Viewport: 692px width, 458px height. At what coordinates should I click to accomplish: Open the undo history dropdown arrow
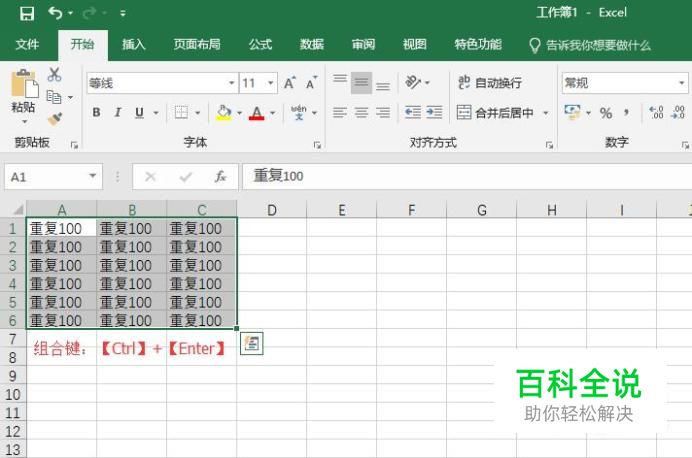70,14
